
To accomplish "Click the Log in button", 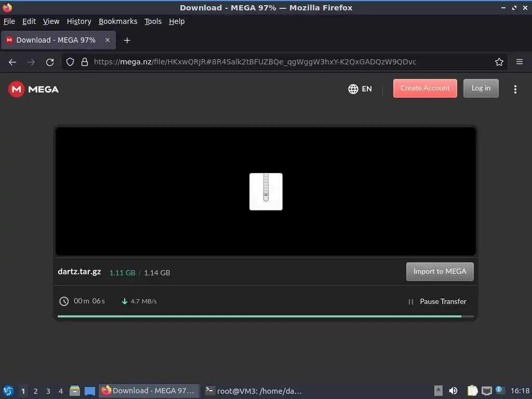I will pyautogui.click(x=481, y=88).
